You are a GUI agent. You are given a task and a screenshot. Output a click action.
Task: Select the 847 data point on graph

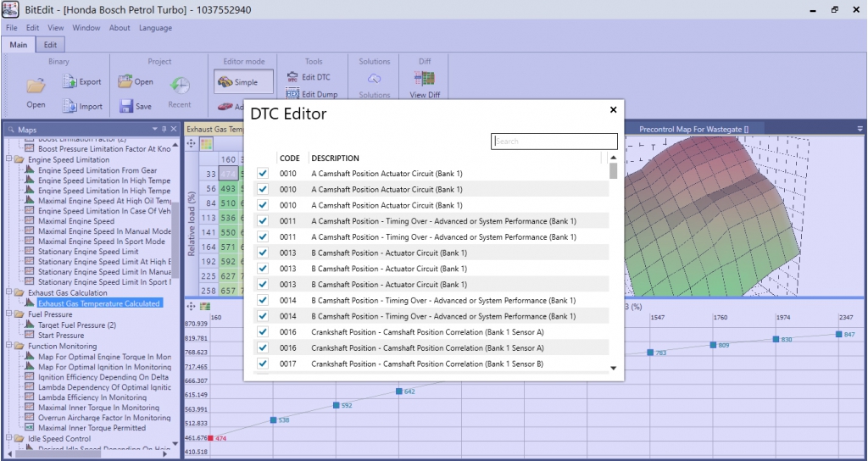point(839,334)
